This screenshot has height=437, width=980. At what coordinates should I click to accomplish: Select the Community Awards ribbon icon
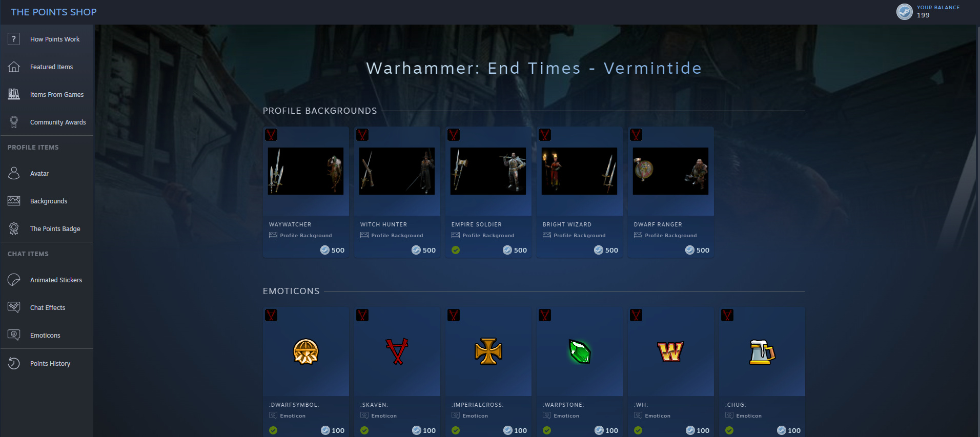[14, 122]
